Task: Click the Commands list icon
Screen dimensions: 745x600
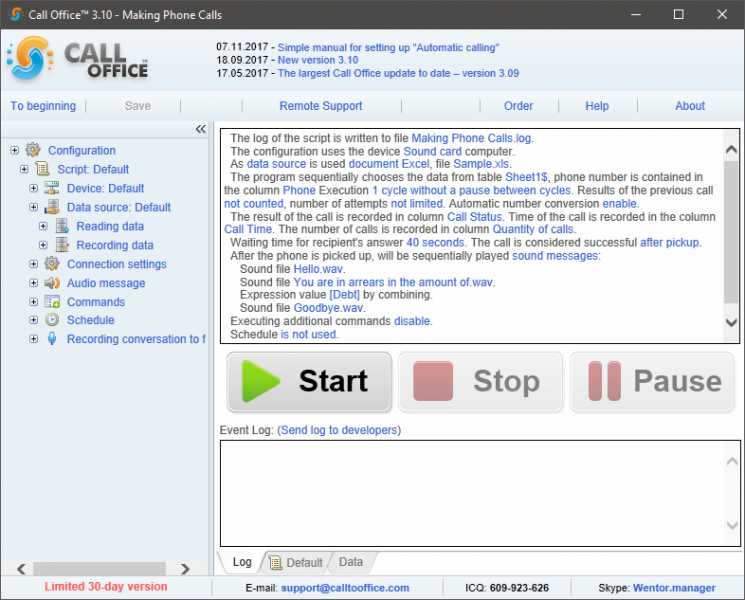Action: point(52,301)
